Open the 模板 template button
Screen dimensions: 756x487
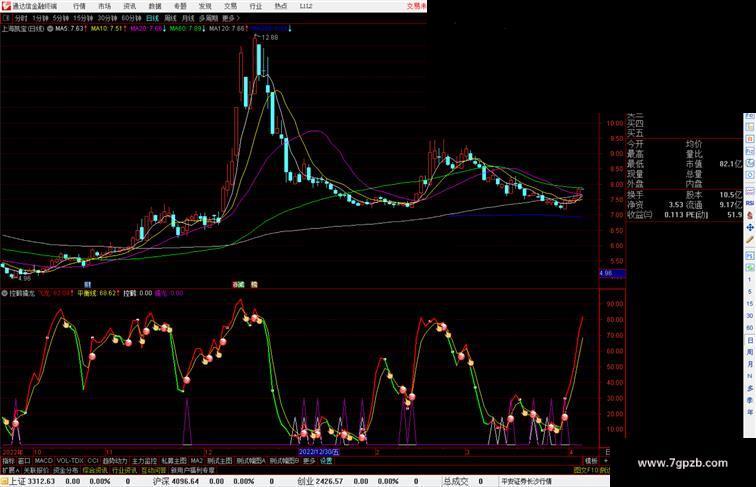pos(591,461)
